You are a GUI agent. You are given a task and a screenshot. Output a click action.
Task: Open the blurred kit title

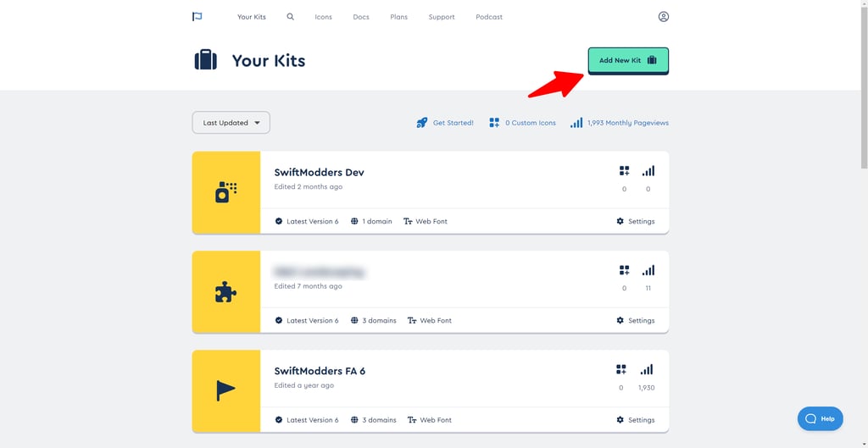pyautogui.click(x=320, y=272)
